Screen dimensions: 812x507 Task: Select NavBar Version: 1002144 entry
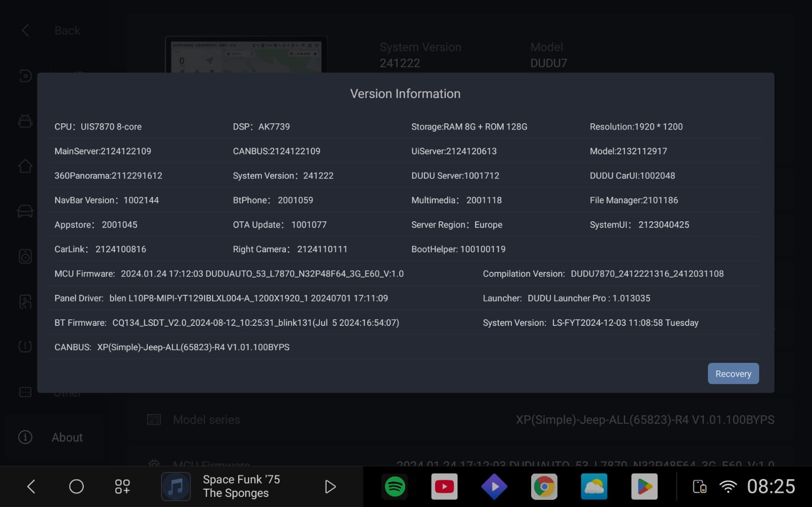click(107, 200)
